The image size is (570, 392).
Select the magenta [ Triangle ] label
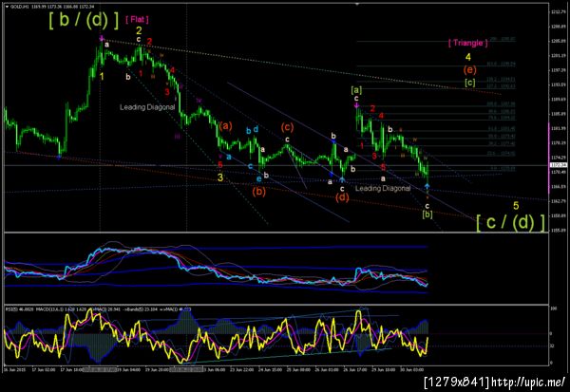click(x=467, y=43)
